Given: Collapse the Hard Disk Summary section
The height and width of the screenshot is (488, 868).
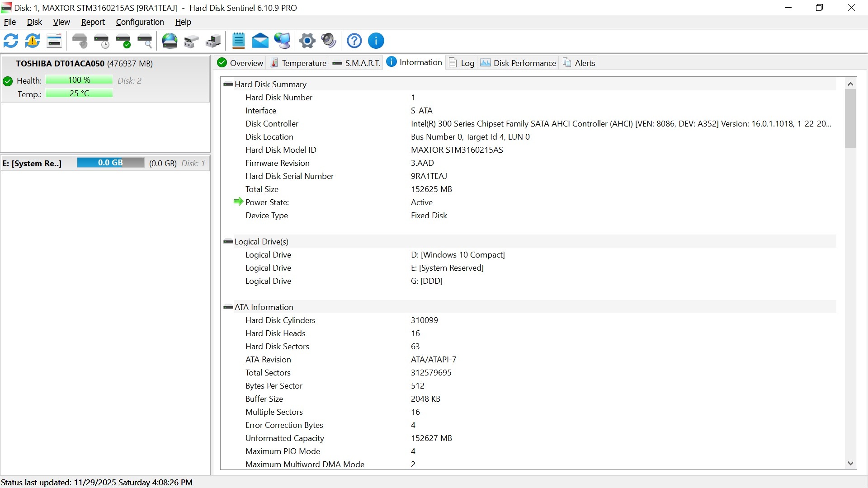Looking at the screenshot, I should [x=228, y=84].
